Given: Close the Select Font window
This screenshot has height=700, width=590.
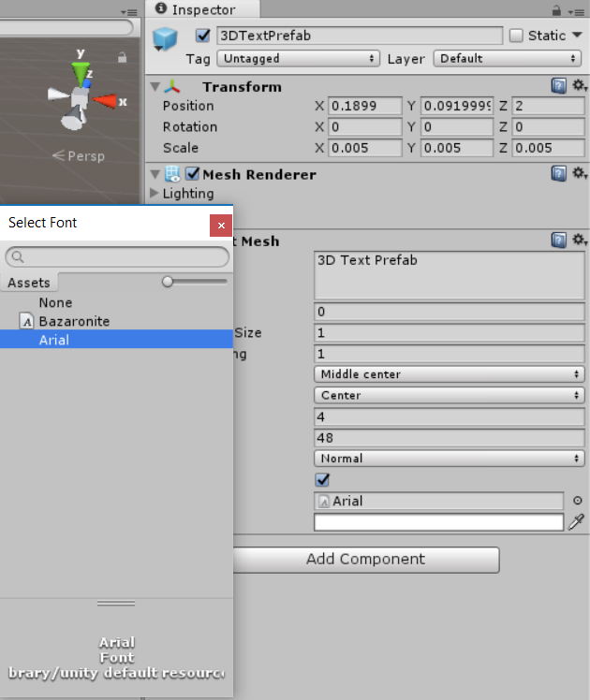Looking at the screenshot, I should pyautogui.click(x=221, y=226).
